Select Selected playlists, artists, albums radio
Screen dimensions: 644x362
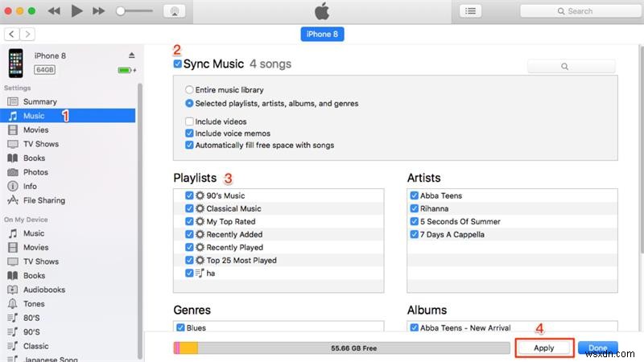click(189, 104)
